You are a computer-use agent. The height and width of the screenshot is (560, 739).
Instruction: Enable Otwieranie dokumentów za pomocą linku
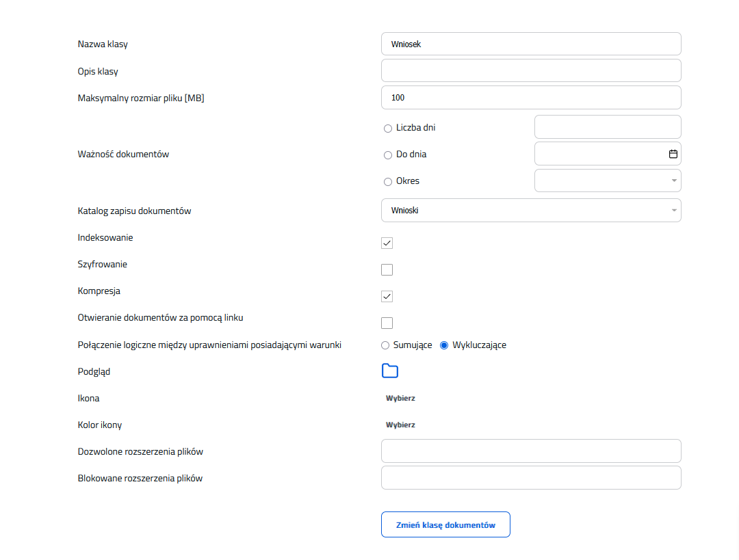click(x=387, y=323)
